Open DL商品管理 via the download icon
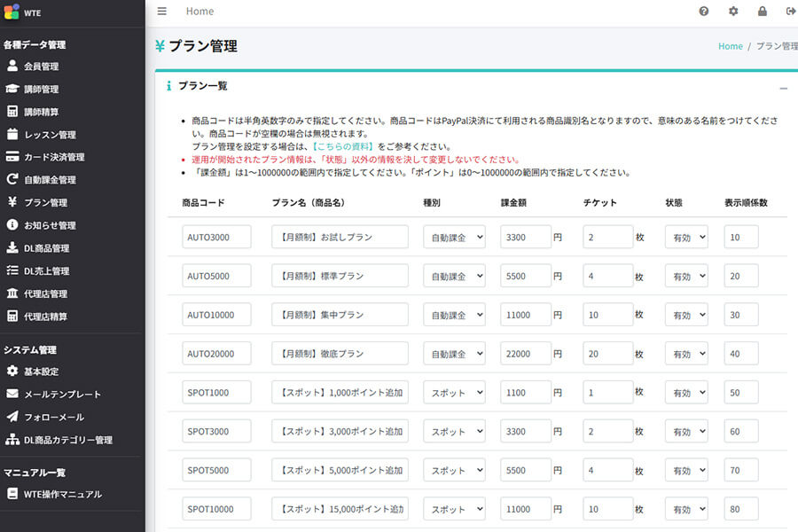This screenshot has width=798, height=532. click(x=12, y=247)
